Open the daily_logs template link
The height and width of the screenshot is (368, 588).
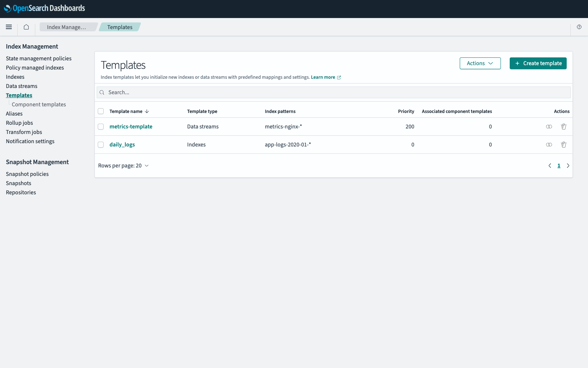[x=122, y=145]
